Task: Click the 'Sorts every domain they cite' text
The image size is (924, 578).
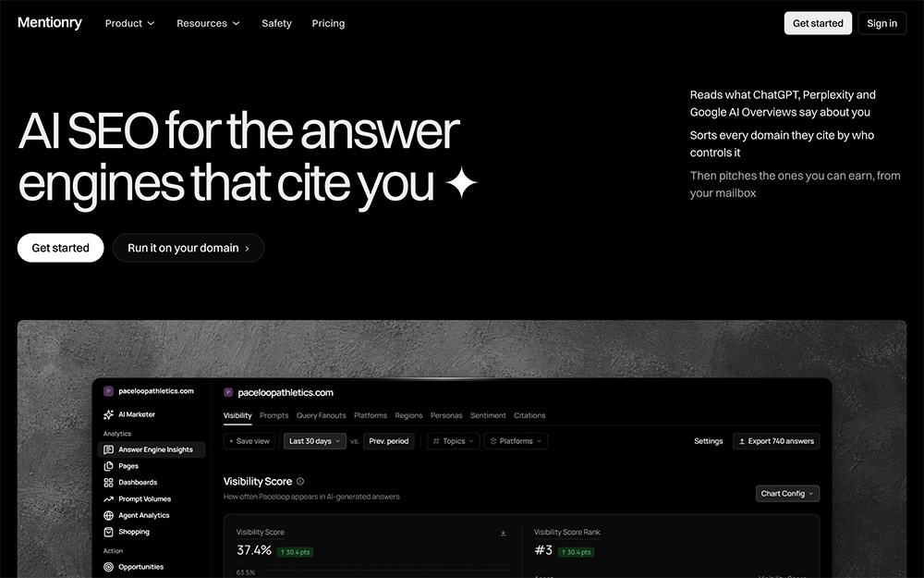Action: click(782, 144)
